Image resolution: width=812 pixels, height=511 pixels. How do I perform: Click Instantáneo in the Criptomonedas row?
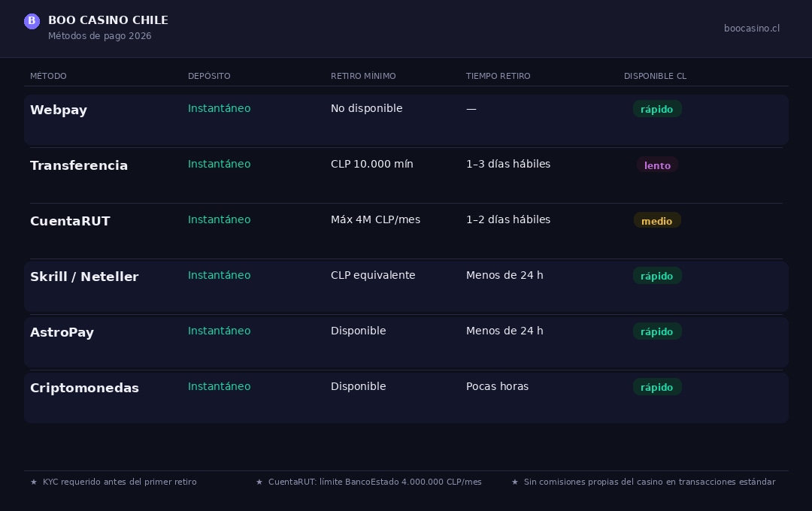(x=219, y=386)
